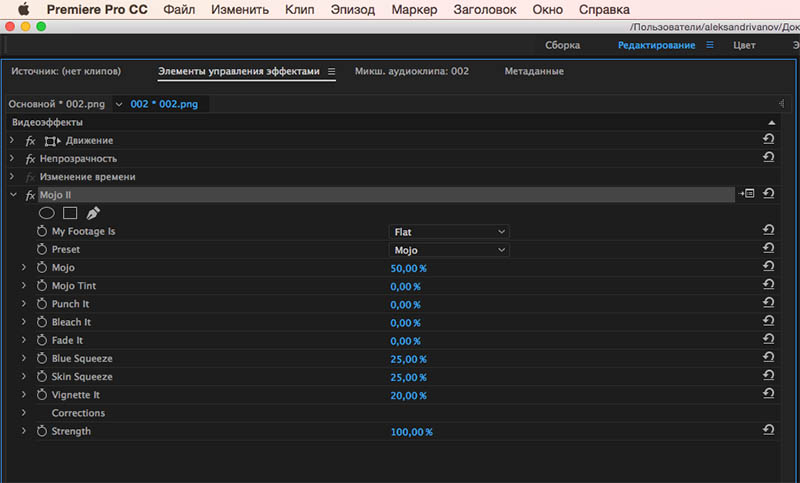The height and width of the screenshot is (483, 800).
Task: Reset the Bleach It parameter
Action: (x=768, y=321)
